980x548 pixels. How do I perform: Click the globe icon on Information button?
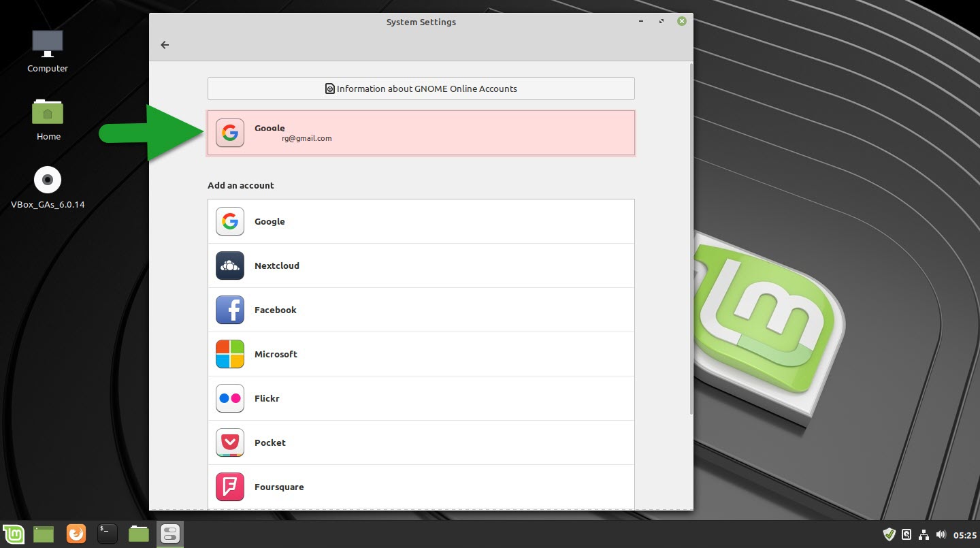(x=330, y=88)
